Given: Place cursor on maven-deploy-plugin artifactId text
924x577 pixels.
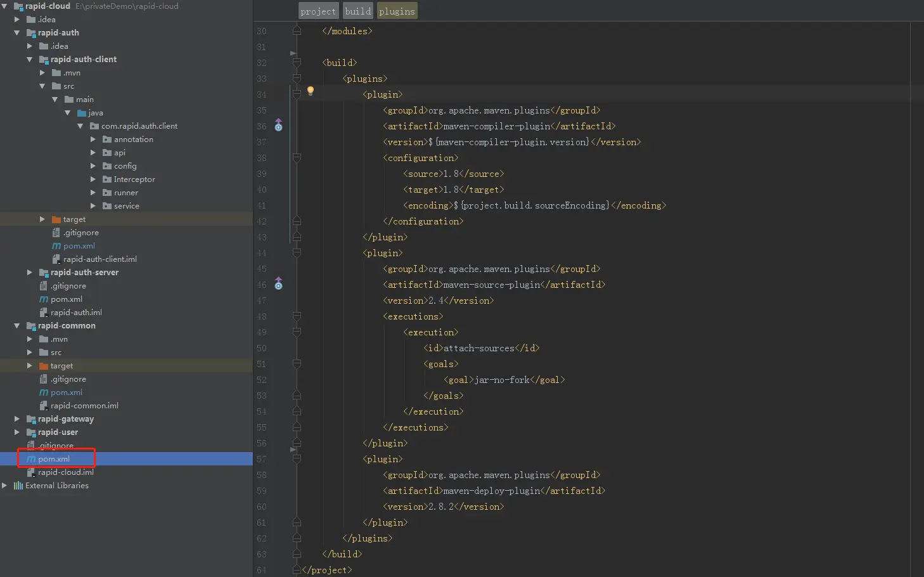Looking at the screenshot, I should [491, 491].
